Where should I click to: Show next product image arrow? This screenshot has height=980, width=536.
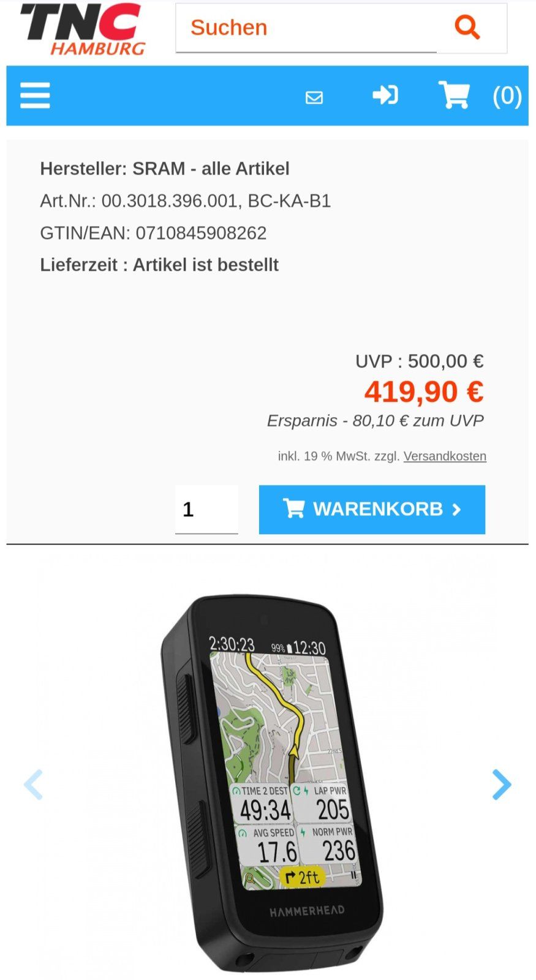point(501,785)
